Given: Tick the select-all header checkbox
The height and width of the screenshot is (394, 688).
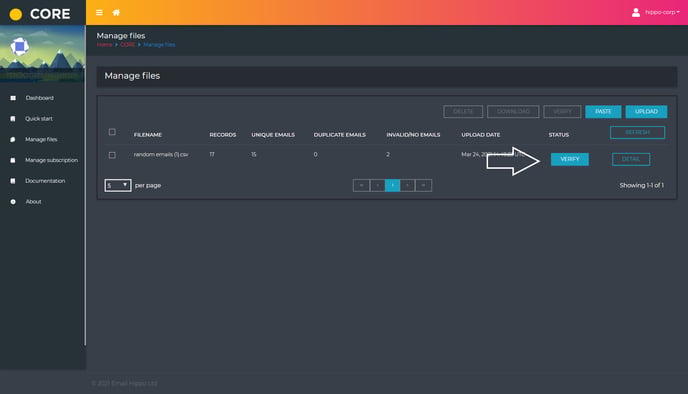Looking at the screenshot, I should (112, 132).
